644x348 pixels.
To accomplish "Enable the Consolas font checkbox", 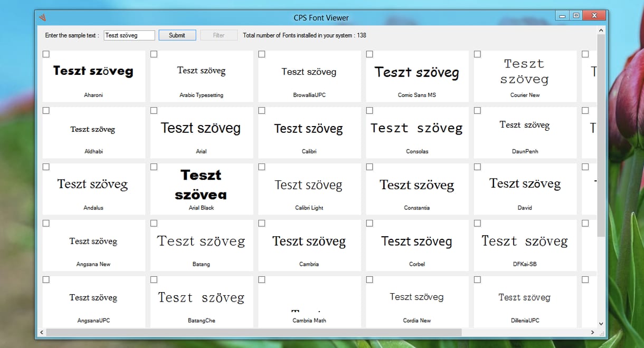I will click(370, 110).
